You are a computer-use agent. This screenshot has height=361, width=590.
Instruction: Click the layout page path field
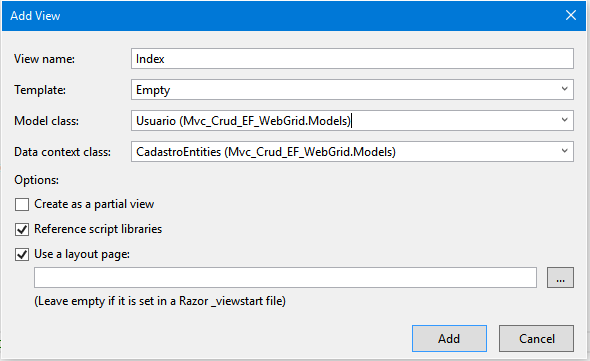[285, 278]
